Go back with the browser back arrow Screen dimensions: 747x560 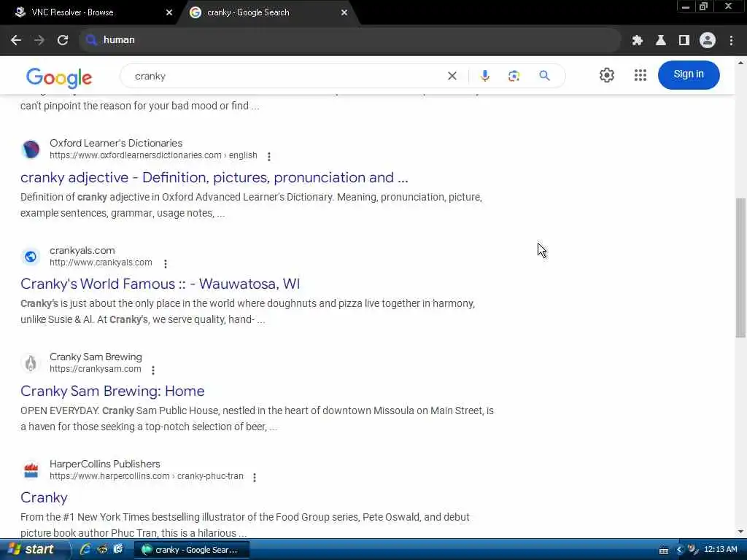(x=16, y=40)
